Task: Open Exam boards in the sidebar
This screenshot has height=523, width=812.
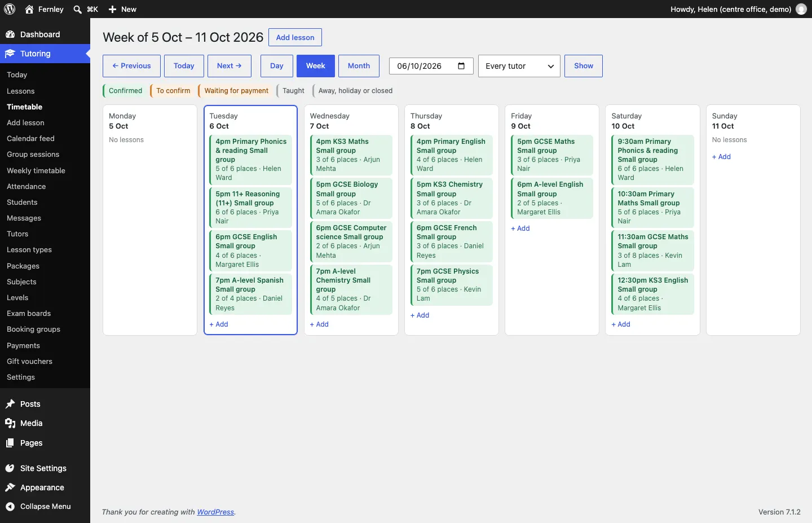Action: tap(29, 313)
